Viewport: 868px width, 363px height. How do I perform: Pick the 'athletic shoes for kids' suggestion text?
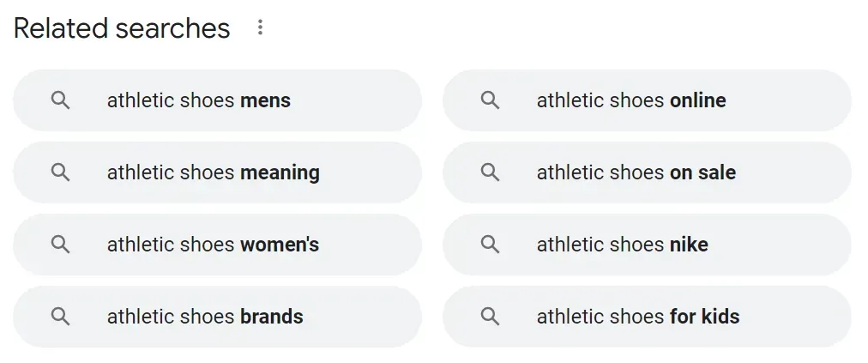pos(638,317)
